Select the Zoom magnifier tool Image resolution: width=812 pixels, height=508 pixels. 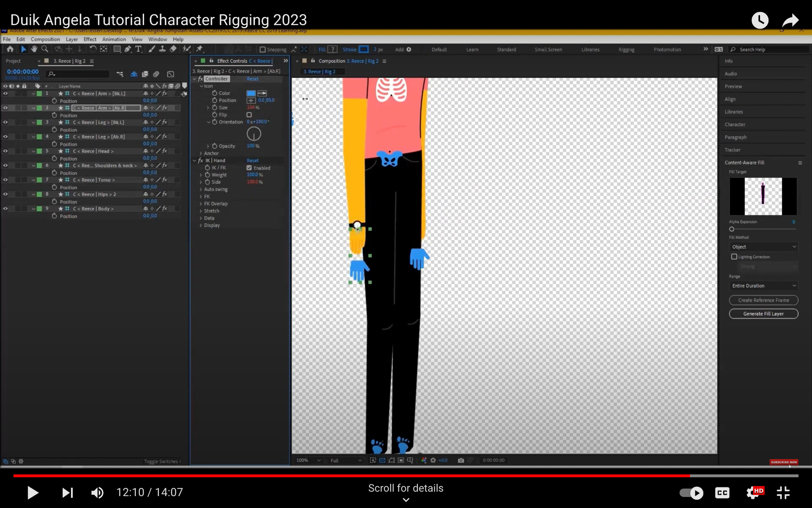(x=45, y=49)
